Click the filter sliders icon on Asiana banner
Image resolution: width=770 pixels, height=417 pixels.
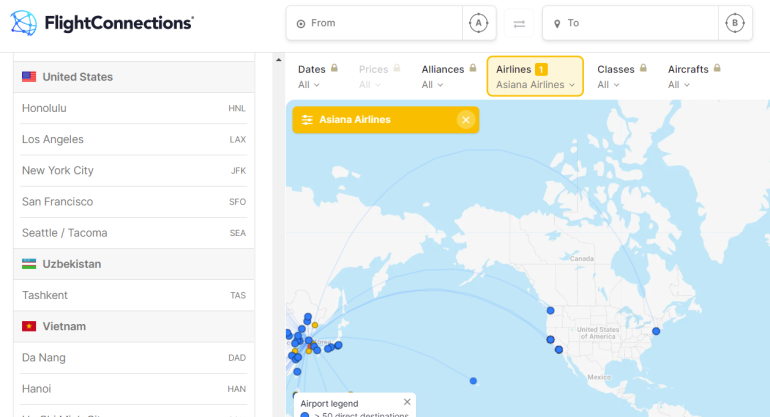click(307, 120)
